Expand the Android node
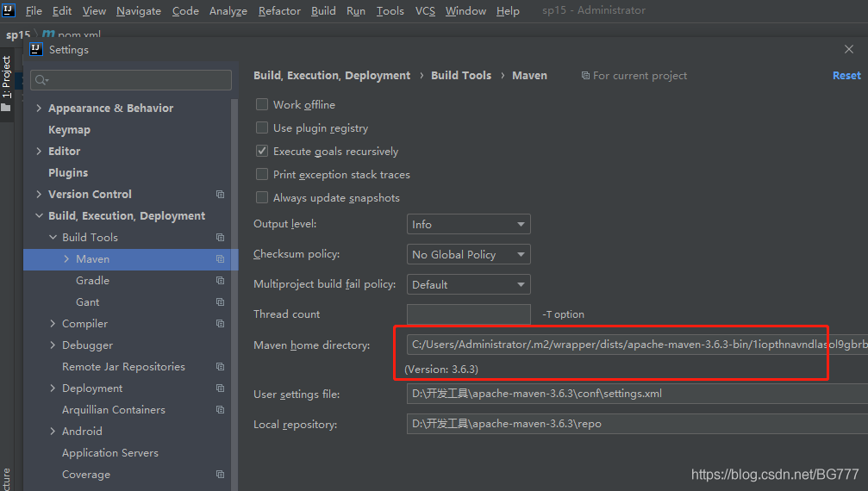The height and width of the screenshot is (491, 868). (x=53, y=432)
